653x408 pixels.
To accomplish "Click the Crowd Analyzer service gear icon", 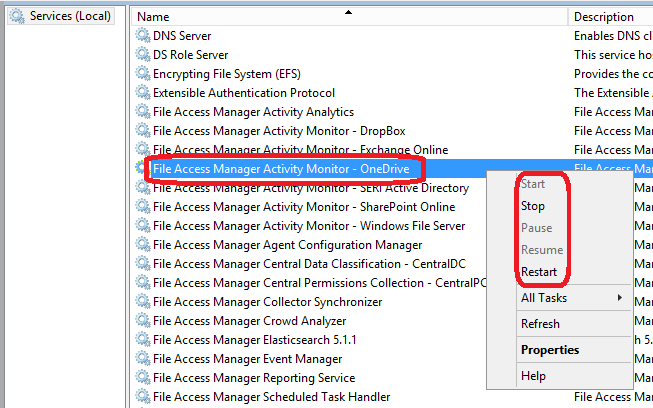I will tap(143, 321).
